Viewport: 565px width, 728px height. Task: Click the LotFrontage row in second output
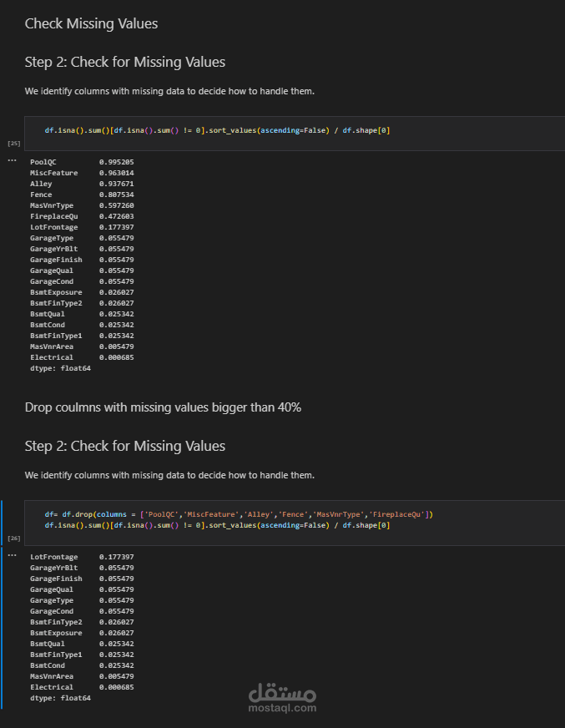pyautogui.click(x=82, y=557)
